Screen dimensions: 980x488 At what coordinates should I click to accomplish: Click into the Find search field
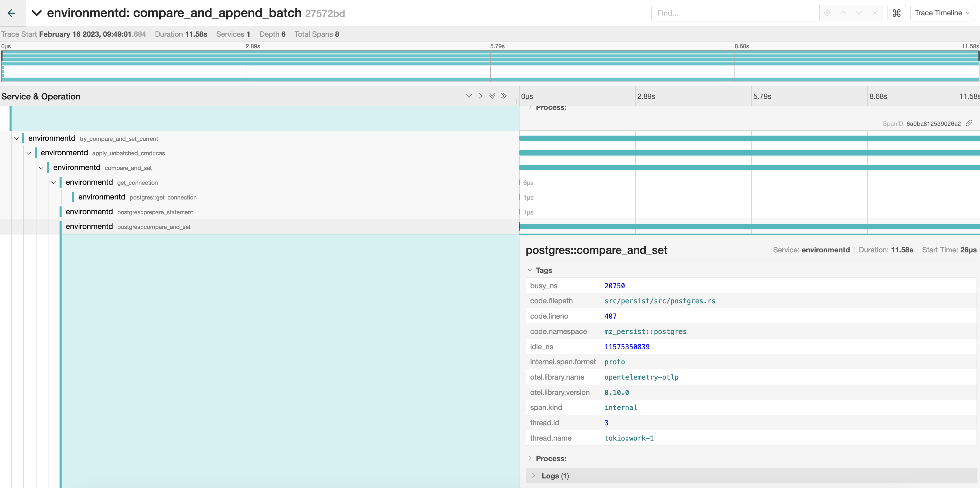[x=734, y=13]
